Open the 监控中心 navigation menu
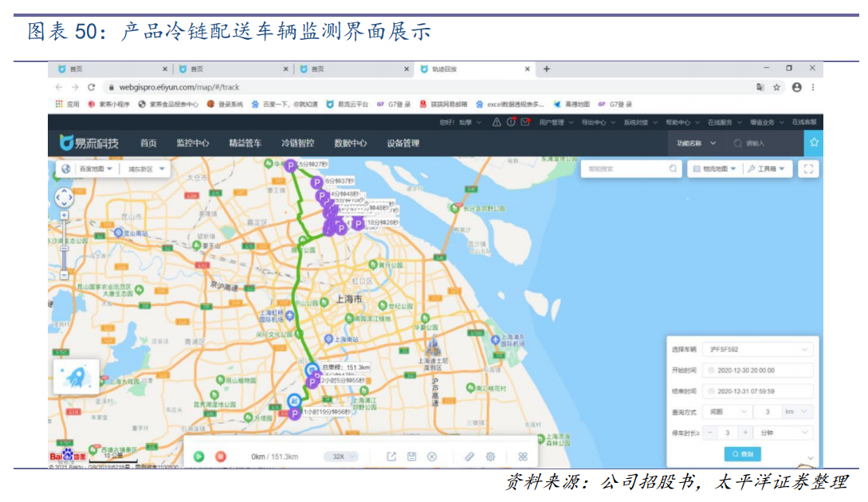The height and width of the screenshot is (502, 868). point(193,143)
